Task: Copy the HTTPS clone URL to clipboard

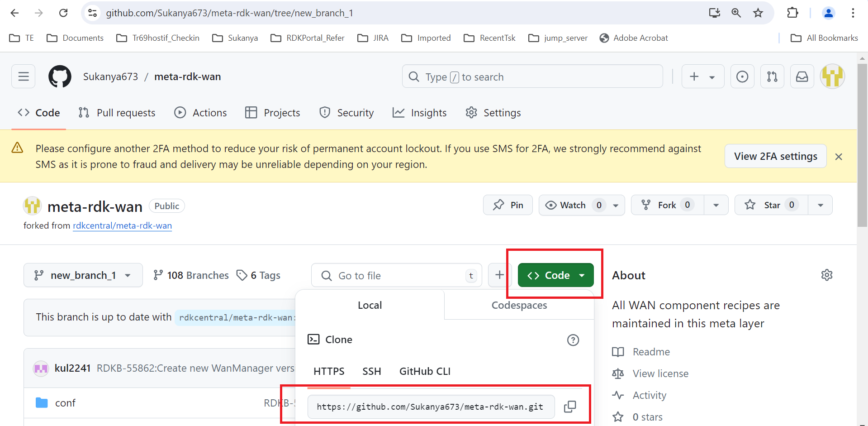Action: (570, 407)
